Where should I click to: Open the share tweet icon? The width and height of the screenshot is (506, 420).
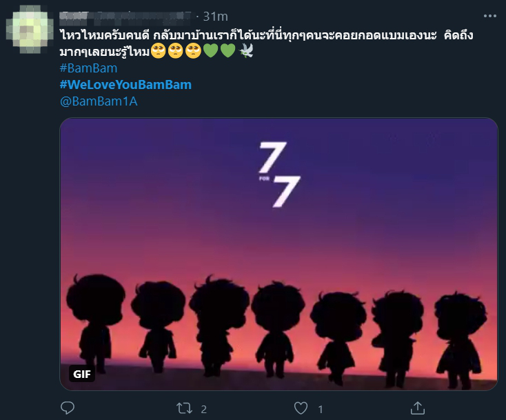tap(417, 408)
